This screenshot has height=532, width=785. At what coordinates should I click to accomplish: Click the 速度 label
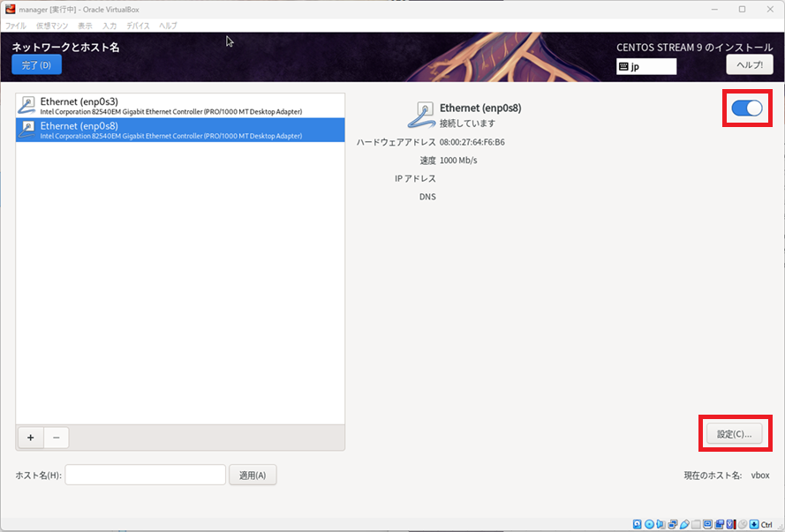[427, 161]
